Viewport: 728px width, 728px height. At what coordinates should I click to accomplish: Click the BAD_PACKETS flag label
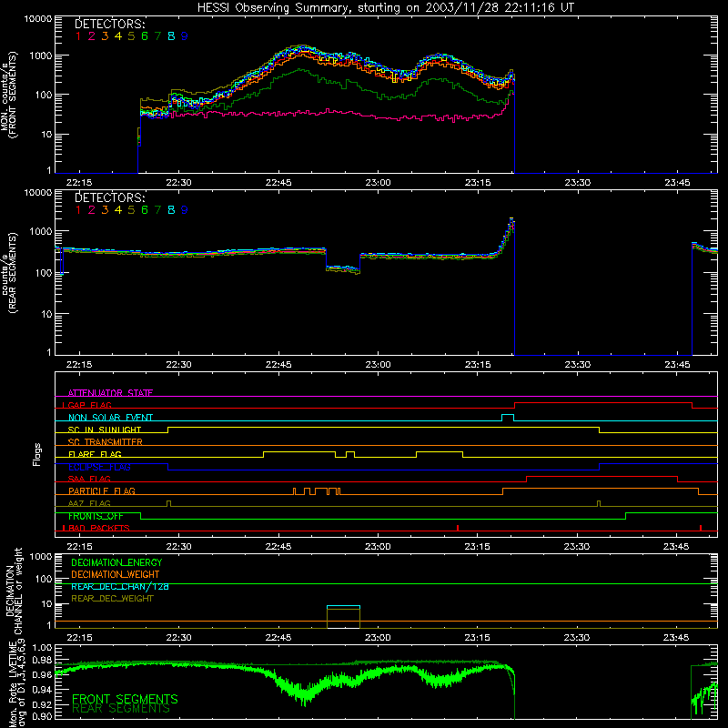pos(98,528)
